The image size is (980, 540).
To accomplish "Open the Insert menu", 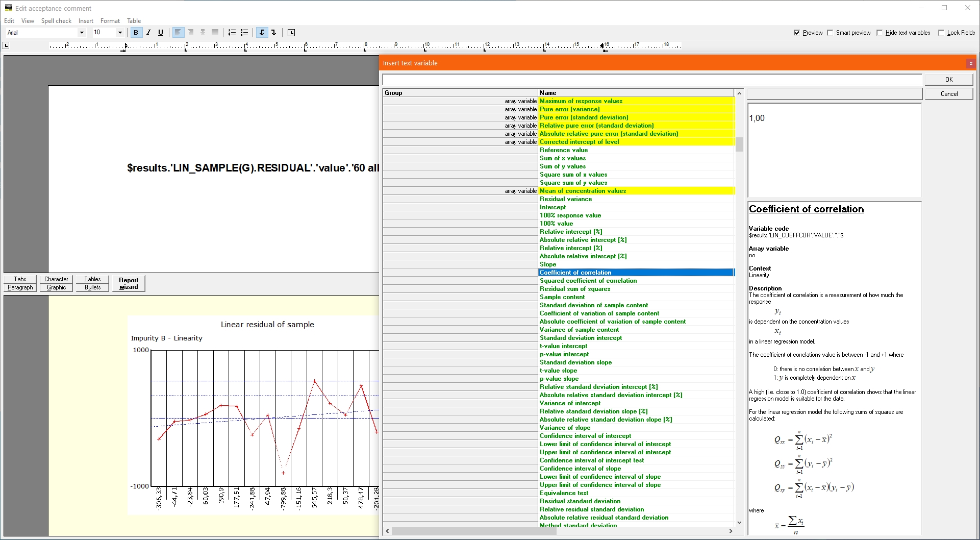I will [86, 21].
